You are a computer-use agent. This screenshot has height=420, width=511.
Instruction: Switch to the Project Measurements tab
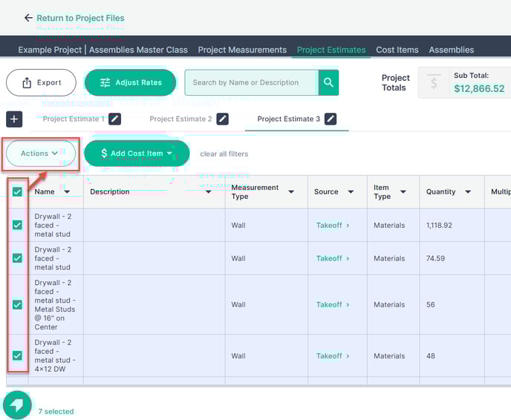(x=242, y=50)
